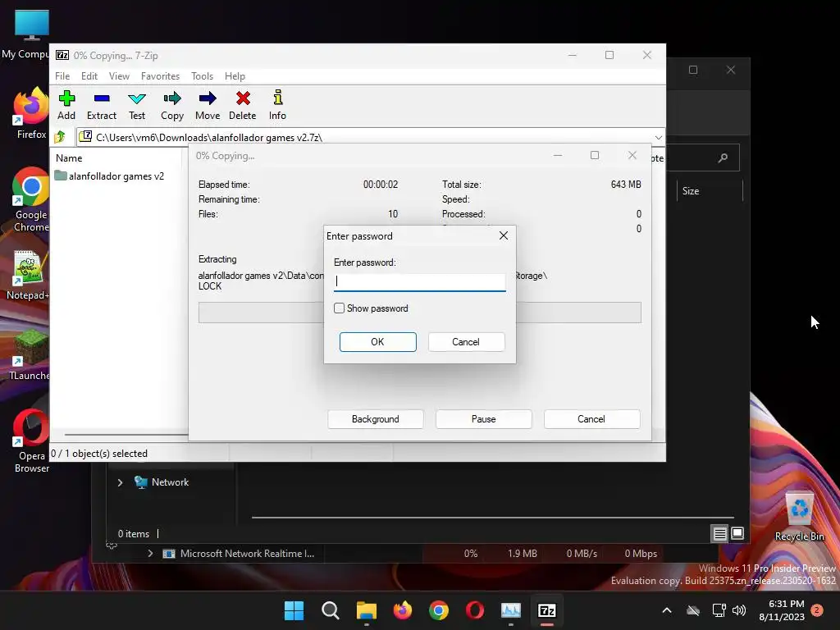This screenshot has width=840, height=630.
Task: Open the Opera Browser desktop shortcut
Action: tap(31, 441)
